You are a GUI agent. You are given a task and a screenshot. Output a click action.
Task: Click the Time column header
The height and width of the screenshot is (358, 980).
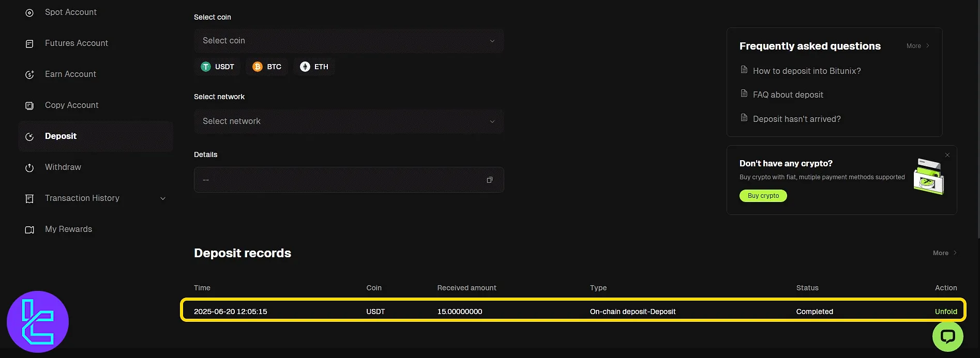[202, 288]
